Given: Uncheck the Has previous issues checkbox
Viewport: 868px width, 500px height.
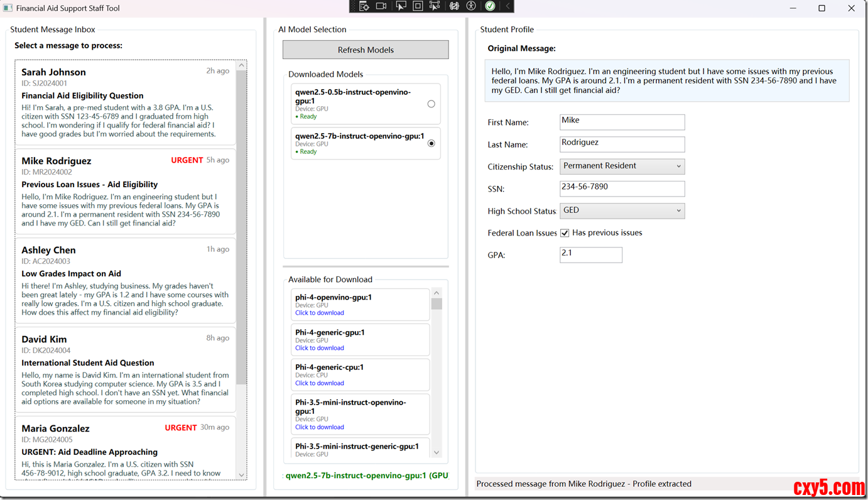Looking at the screenshot, I should point(565,233).
